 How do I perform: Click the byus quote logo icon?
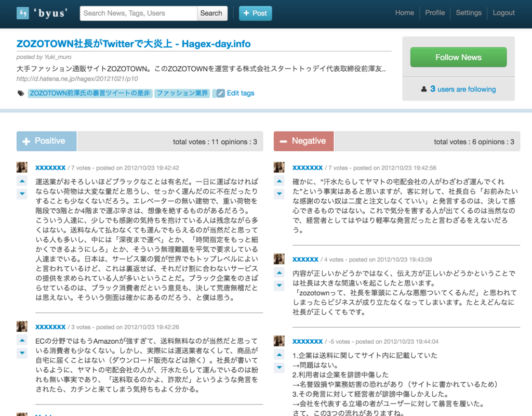[23, 13]
